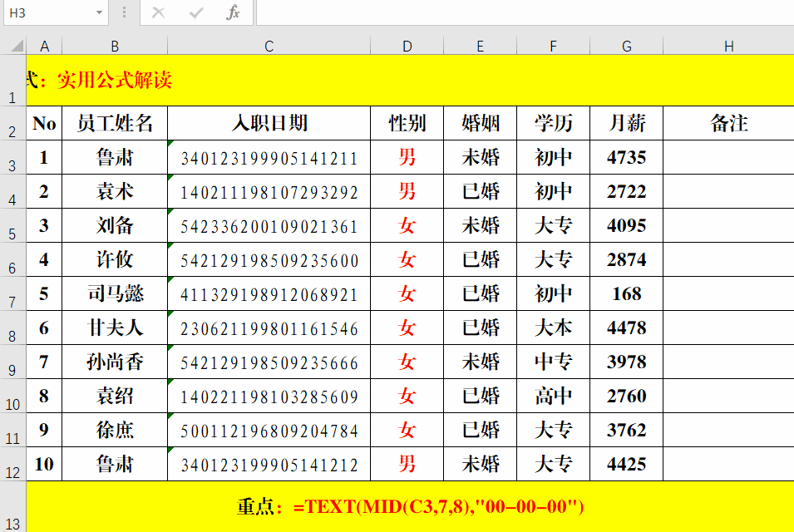Select row 13 header
This screenshot has height=532, width=794.
point(12,507)
